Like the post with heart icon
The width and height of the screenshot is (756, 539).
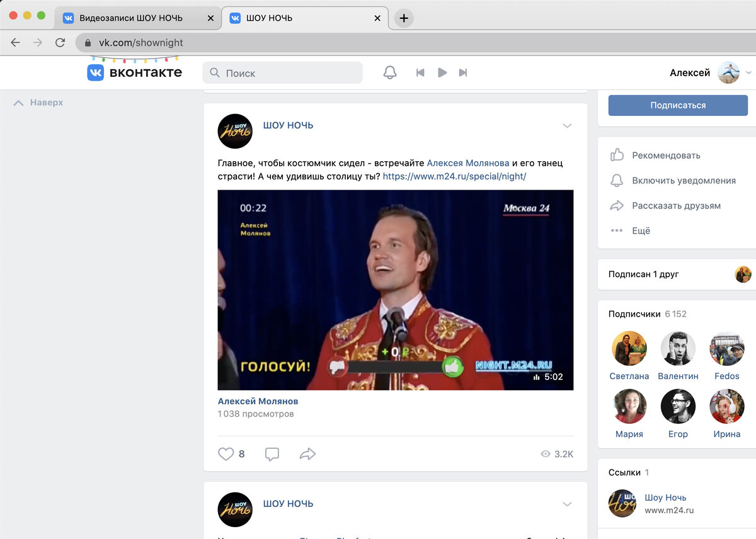[226, 454]
